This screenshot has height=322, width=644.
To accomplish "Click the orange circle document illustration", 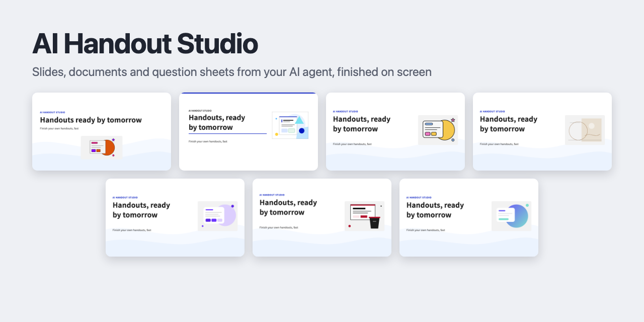I will coord(102,147).
